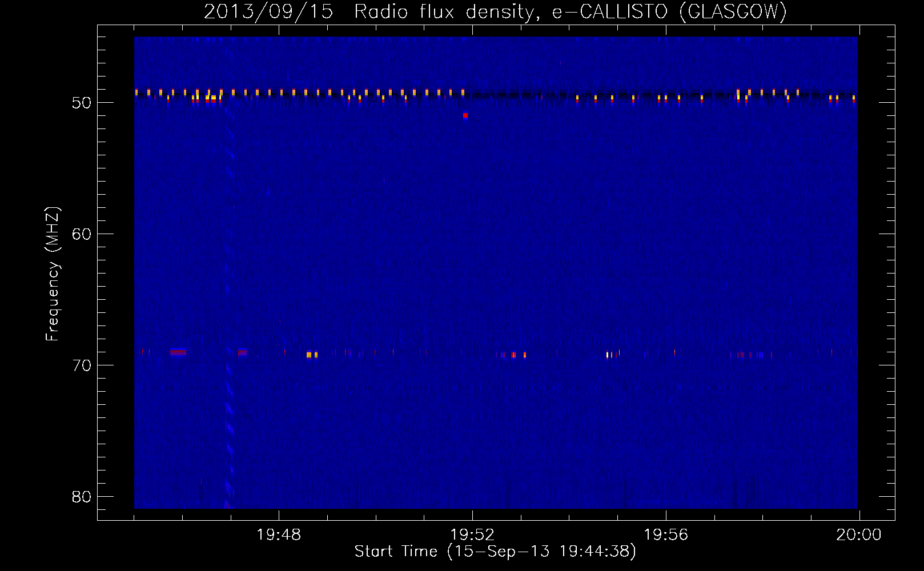Click the 19:52 time tick label

point(472,535)
